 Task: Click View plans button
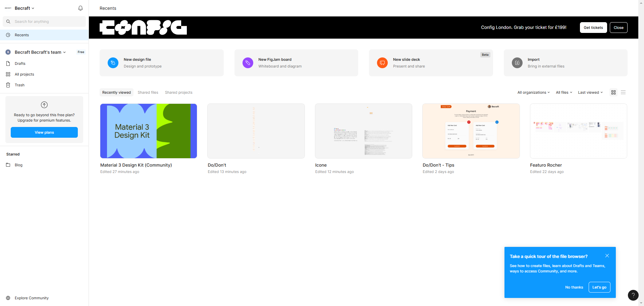click(44, 132)
